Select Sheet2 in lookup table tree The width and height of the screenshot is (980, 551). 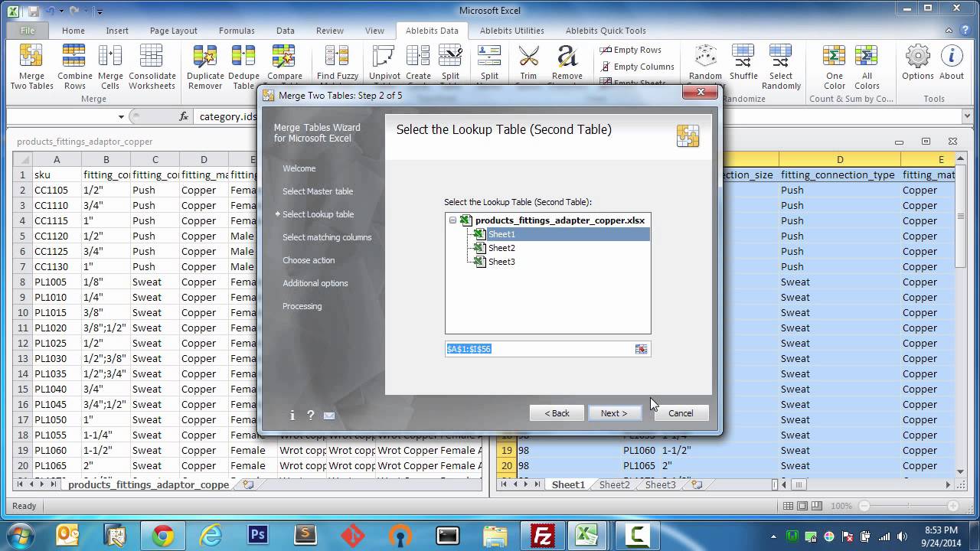(501, 248)
